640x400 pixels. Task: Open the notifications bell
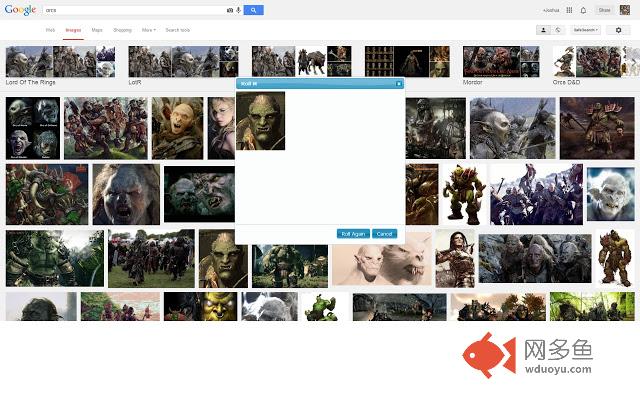(583, 10)
